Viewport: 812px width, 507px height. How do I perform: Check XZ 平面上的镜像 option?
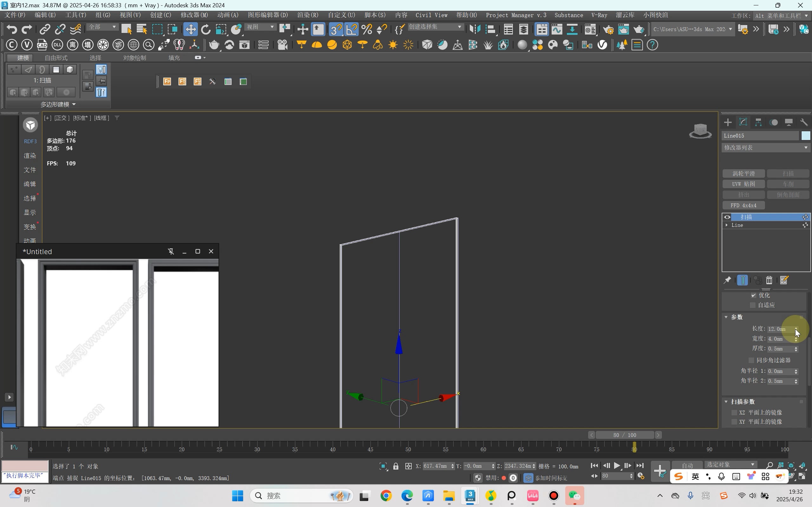(x=734, y=412)
